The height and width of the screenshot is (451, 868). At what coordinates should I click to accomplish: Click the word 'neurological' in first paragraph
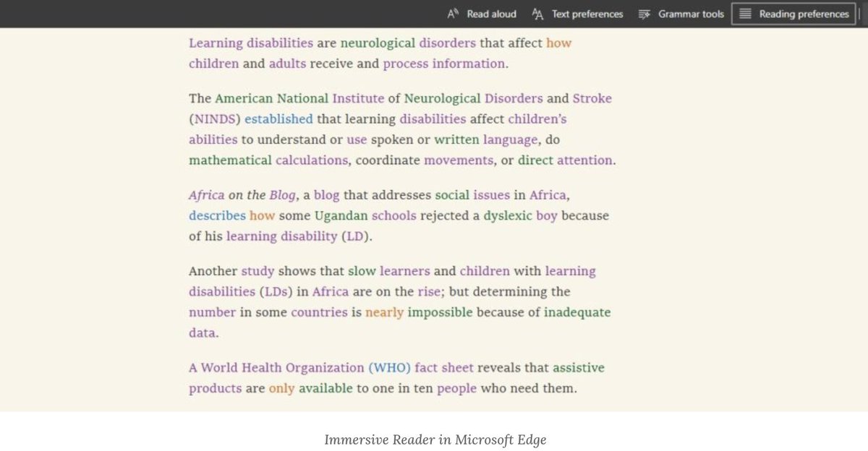click(378, 43)
